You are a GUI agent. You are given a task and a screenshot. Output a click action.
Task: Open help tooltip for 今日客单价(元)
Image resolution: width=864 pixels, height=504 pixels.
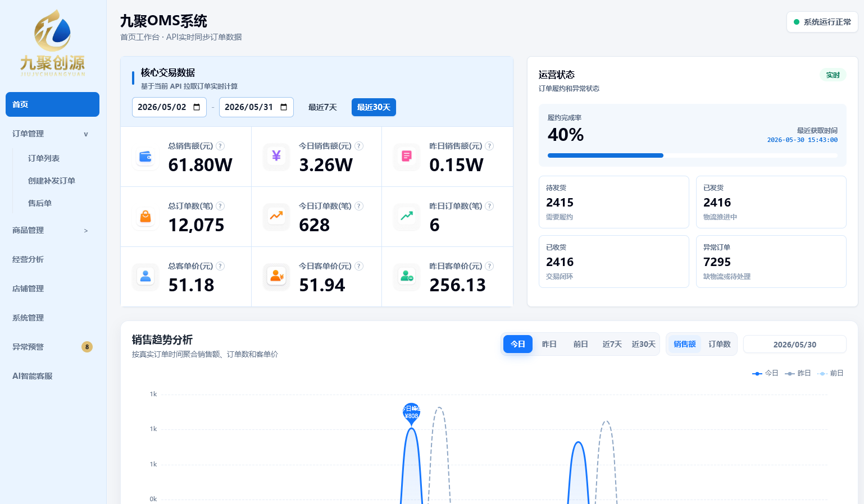coord(359,266)
